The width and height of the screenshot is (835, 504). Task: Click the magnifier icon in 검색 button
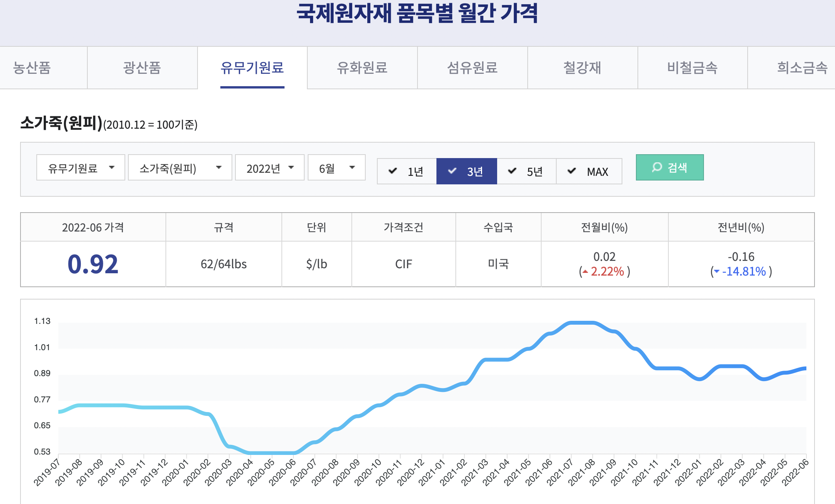(x=657, y=167)
